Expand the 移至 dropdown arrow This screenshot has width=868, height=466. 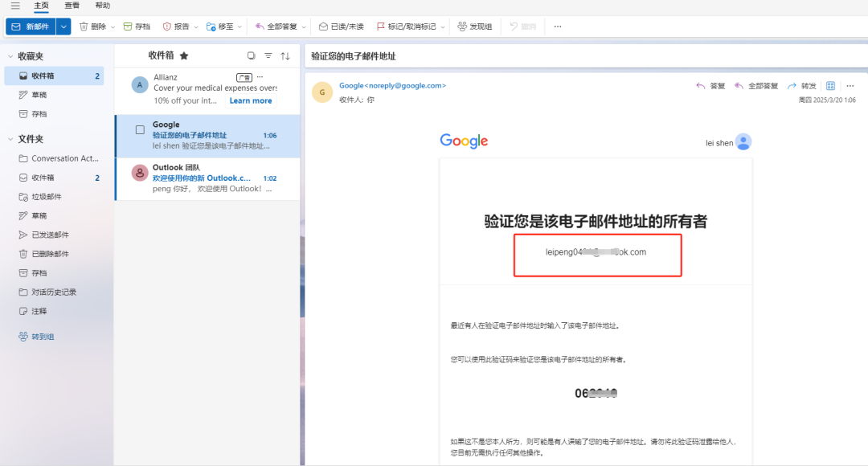pos(240,27)
